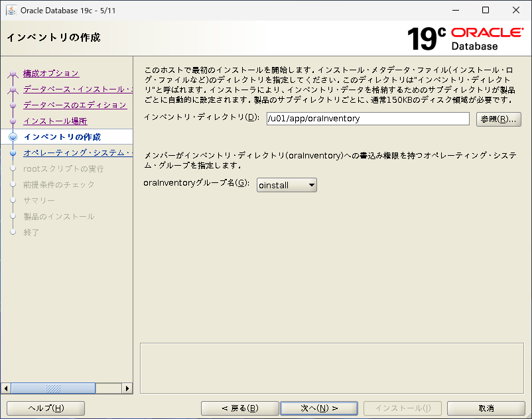Viewport: 532px width, 419px height.
Task: Open the 構成オプション step link
Action: tap(51, 73)
